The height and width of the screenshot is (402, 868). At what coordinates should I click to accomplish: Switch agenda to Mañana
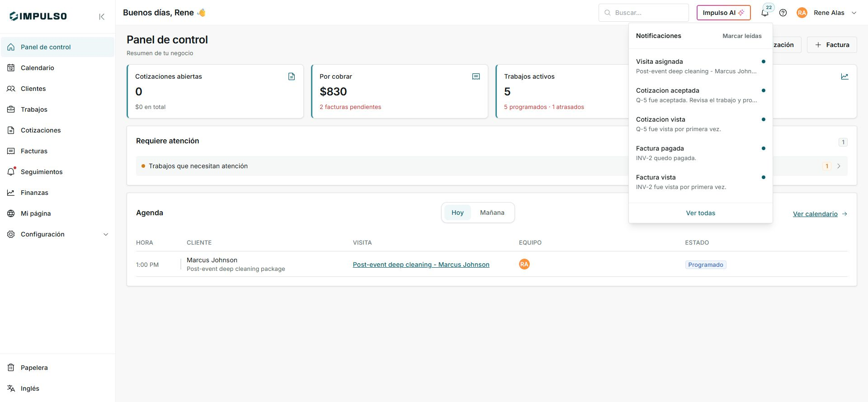(492, 213)
